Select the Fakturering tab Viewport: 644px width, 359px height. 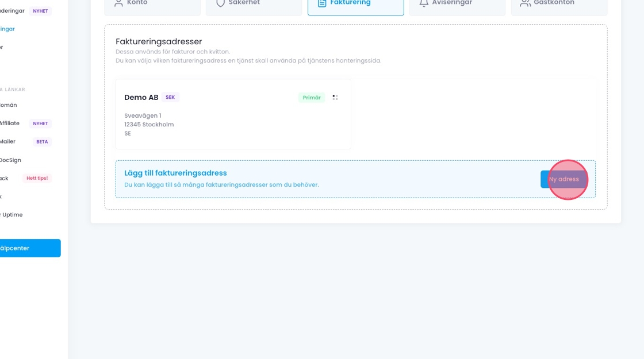click(355, 5)
